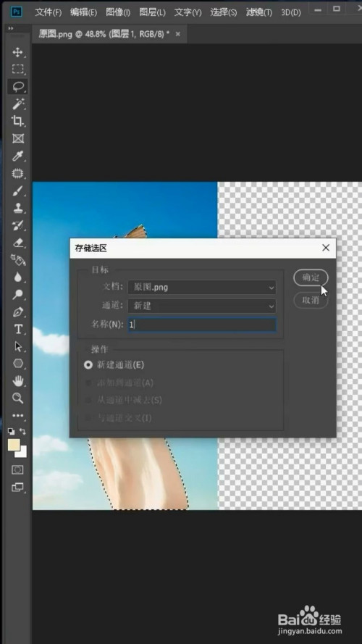Select the History Brush tool

point(17,225)
